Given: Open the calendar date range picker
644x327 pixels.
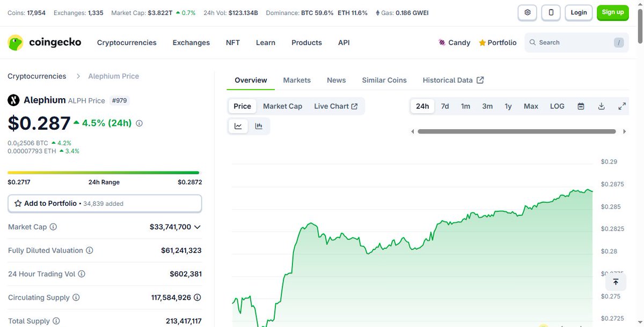Looking at the screenshot, I should 581,106.
